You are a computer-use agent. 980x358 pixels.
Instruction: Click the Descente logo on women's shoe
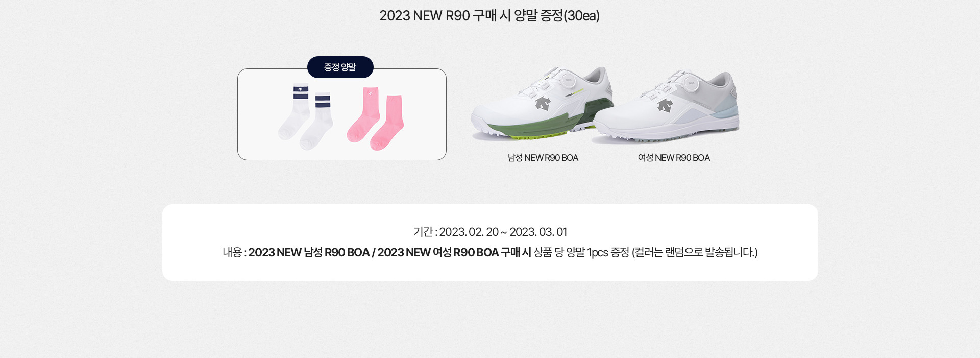point(665,106)
